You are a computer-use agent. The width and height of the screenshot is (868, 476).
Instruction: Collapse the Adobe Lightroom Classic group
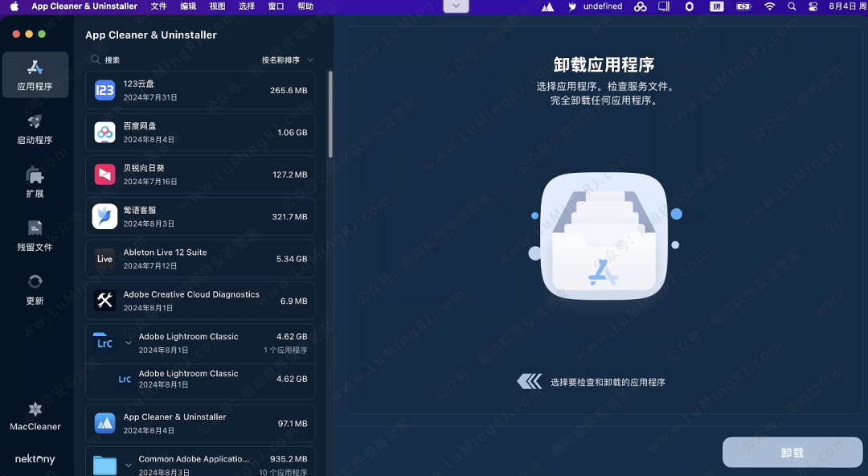(x=129, y=343)
